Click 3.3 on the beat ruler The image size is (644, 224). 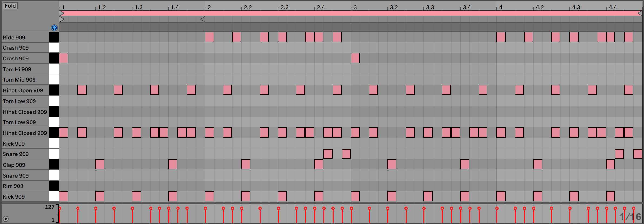tap(430, 7)
